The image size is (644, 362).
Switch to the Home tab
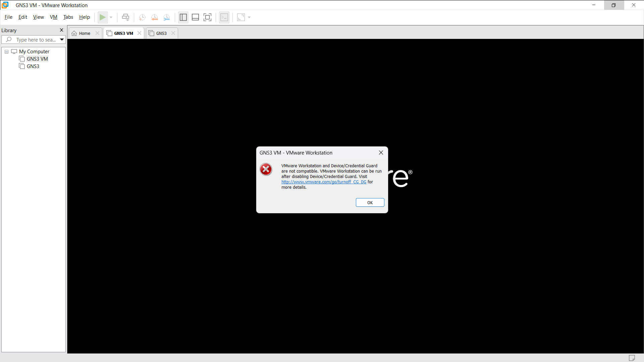coord(83,33)
